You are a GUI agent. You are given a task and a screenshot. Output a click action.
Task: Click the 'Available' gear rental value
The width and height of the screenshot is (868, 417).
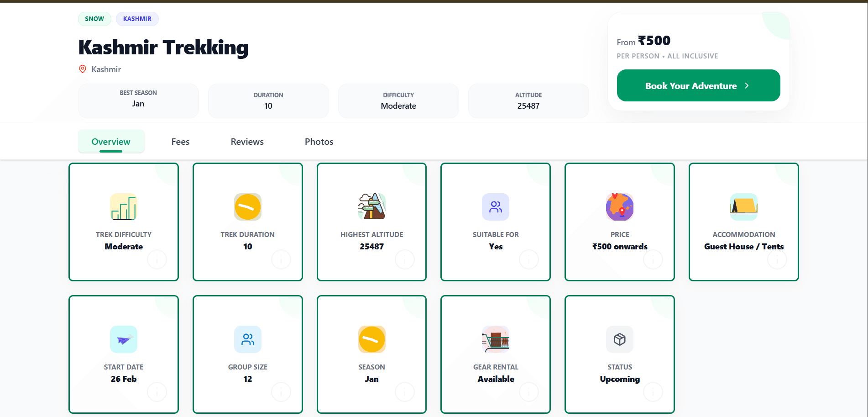coord(496,379)
